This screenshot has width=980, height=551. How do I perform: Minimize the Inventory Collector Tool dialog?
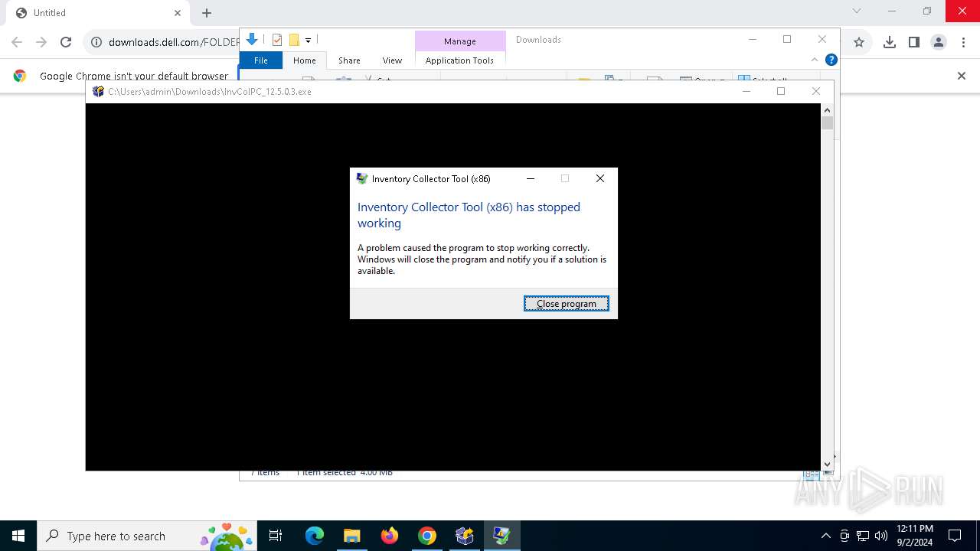[x=531, y=178]
